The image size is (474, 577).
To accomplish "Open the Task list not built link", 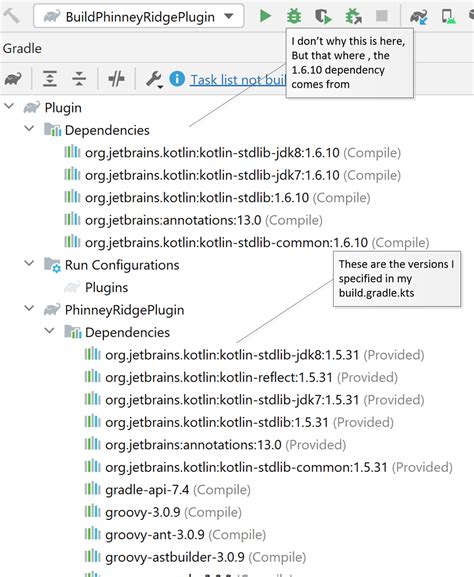I will 238,79.
